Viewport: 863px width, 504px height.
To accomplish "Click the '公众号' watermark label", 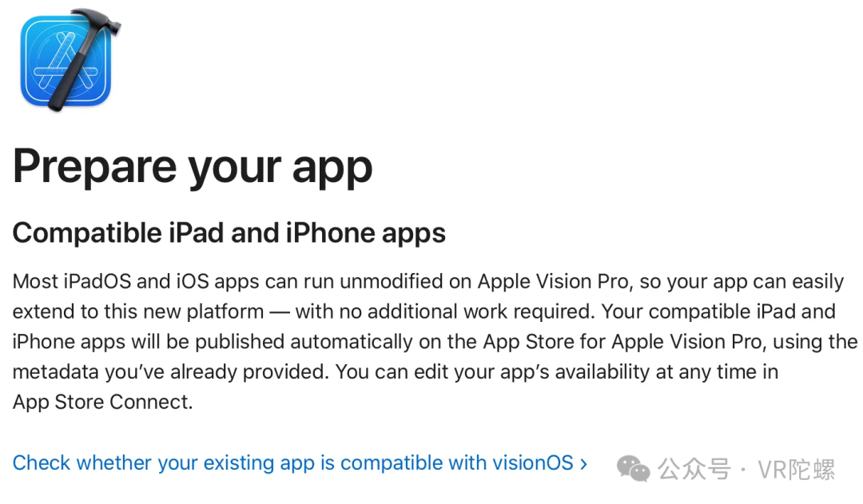I will (x=694, y=470).
